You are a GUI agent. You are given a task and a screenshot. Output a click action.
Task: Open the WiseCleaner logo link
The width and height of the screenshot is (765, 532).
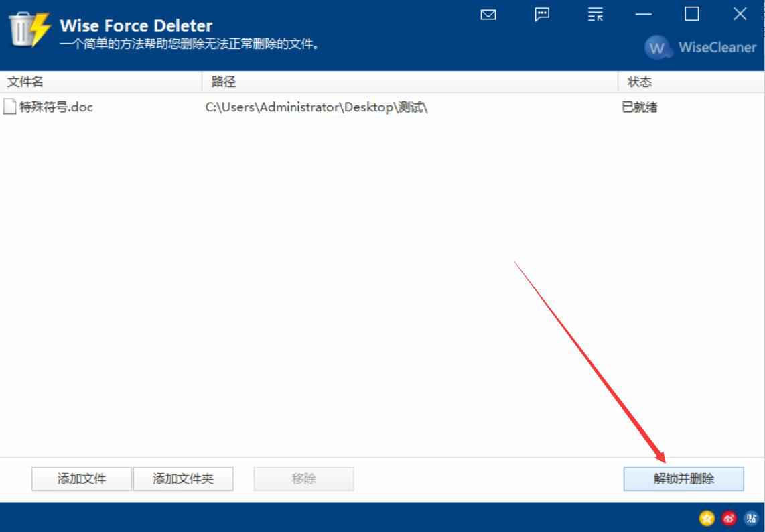(x=700, y=48)
